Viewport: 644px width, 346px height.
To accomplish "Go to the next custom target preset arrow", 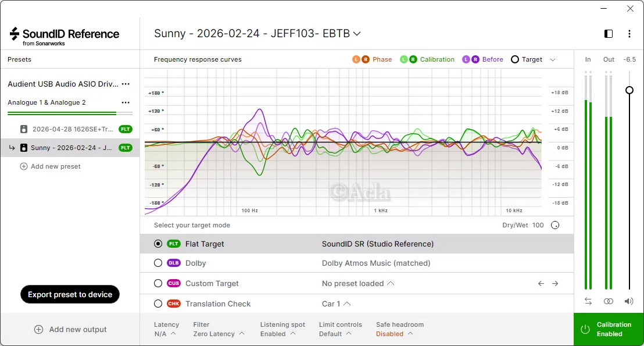I will [x=555, y=284].
